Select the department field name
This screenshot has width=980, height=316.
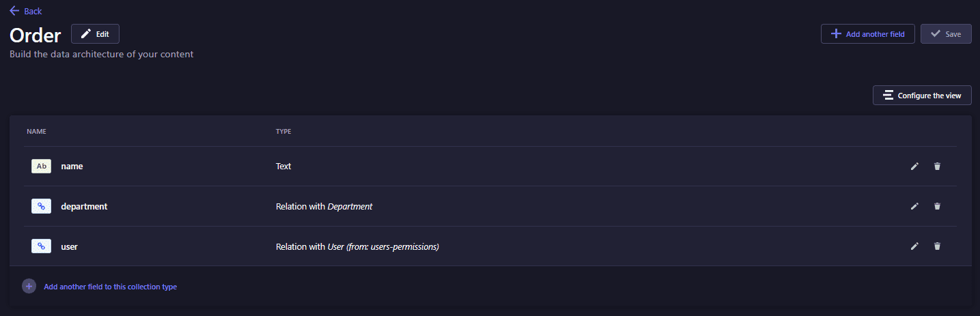click(84, 206)
